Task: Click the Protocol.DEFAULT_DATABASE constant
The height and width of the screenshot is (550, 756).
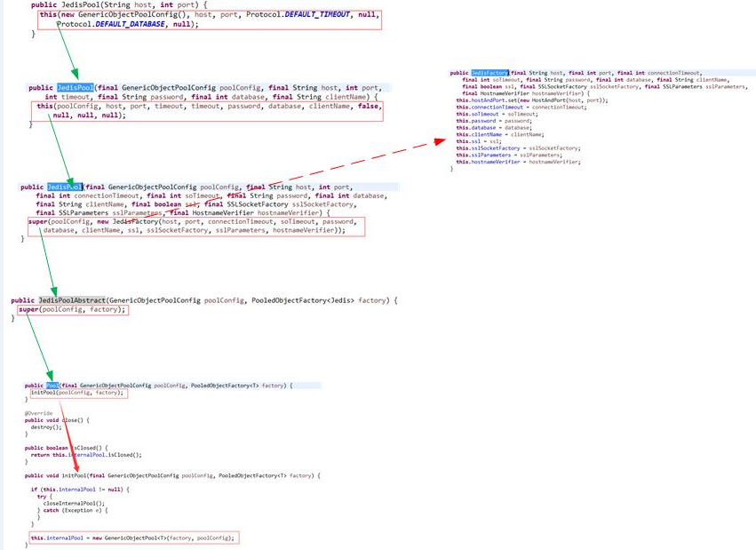Action: click(x=110, y=24)
